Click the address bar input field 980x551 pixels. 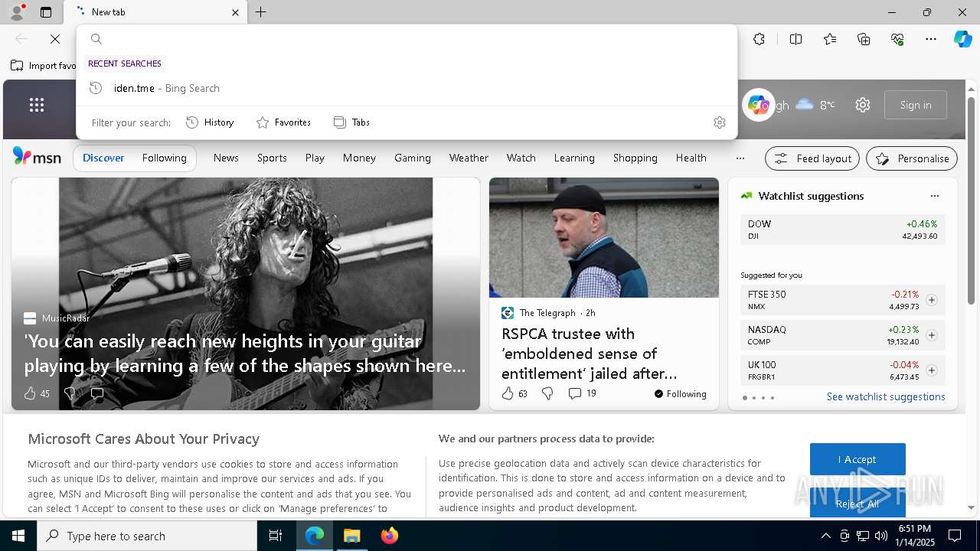click(407, 39)
